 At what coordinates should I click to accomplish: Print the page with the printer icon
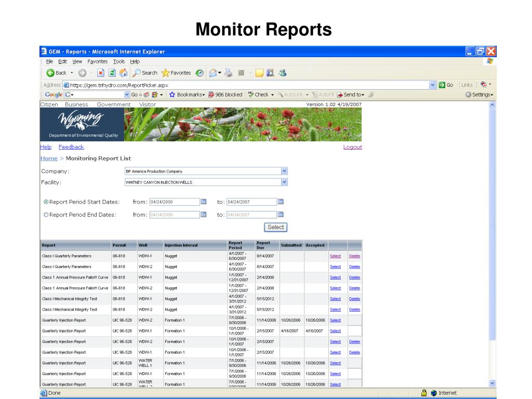coord(229,73)
